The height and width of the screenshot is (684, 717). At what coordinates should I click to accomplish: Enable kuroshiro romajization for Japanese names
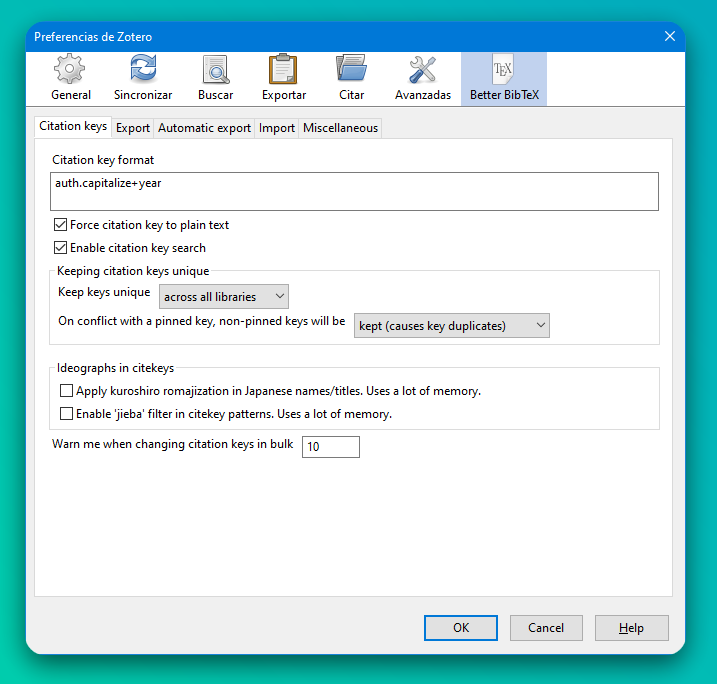click(x=67, y=391)
